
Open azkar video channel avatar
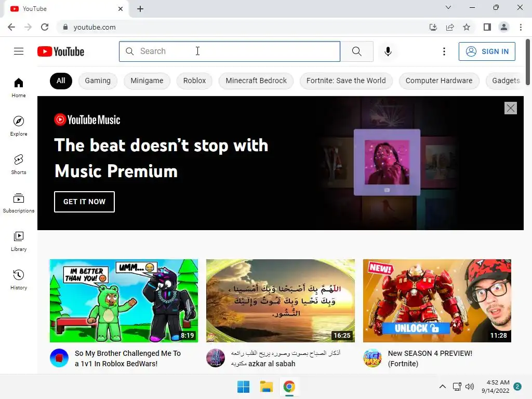pyautogui.click(x=216, y=358)
